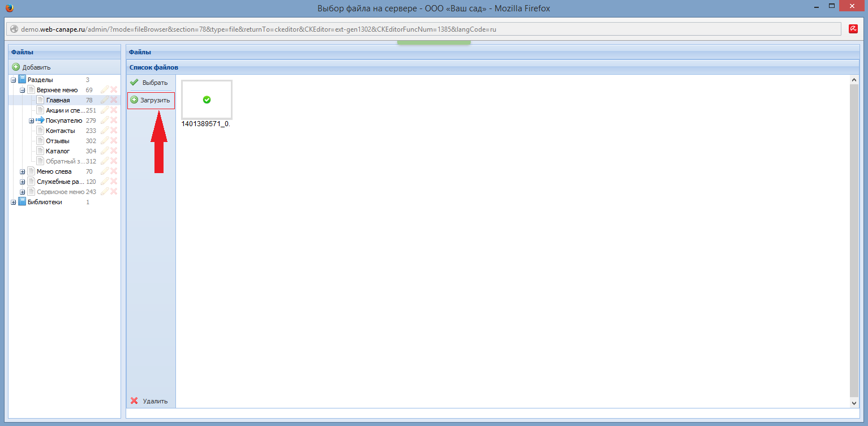Expand the Служебные разделы node
Screen dimensions: 868x426
pos(23,182)
